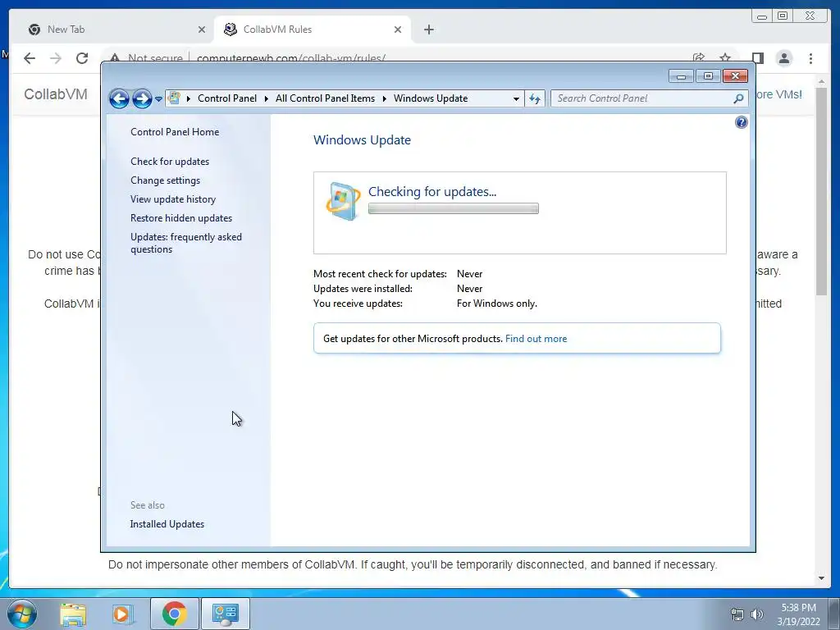Image resolution: width=840 pixels, height=630 pixels.
Task: Open Updates: frequently asked questions
Action: pos(186,243)
